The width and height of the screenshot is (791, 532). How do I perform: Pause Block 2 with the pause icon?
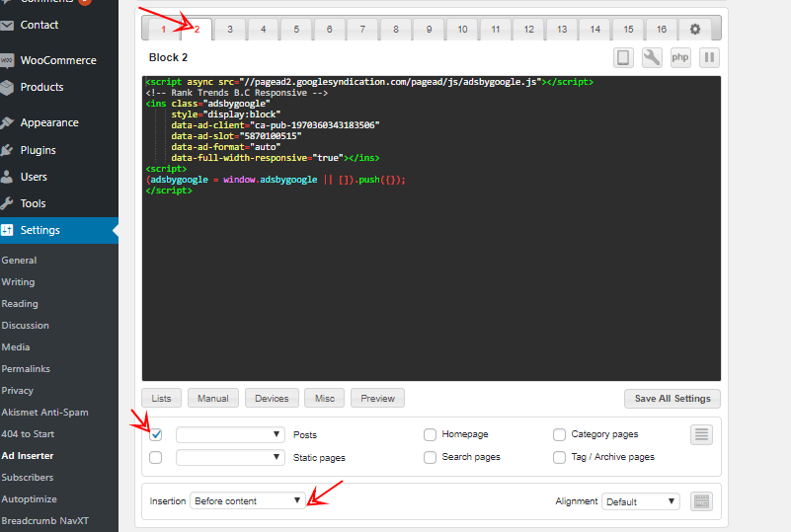point(709,57)
